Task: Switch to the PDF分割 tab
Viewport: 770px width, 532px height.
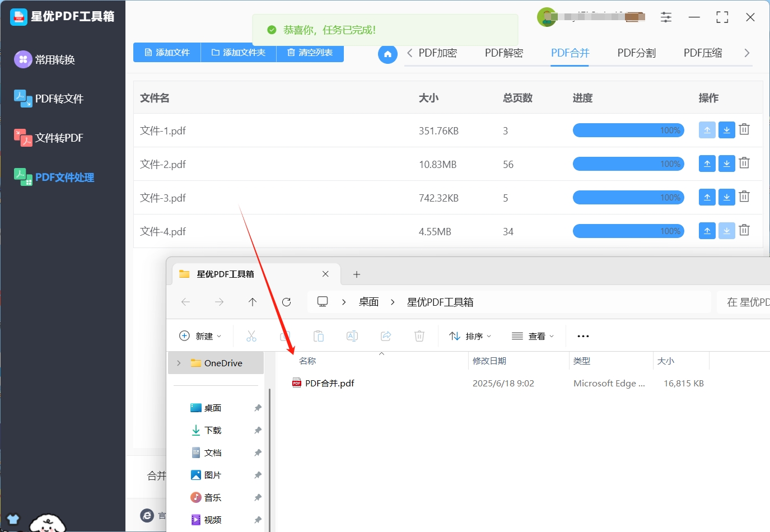Action: (637, 53)
